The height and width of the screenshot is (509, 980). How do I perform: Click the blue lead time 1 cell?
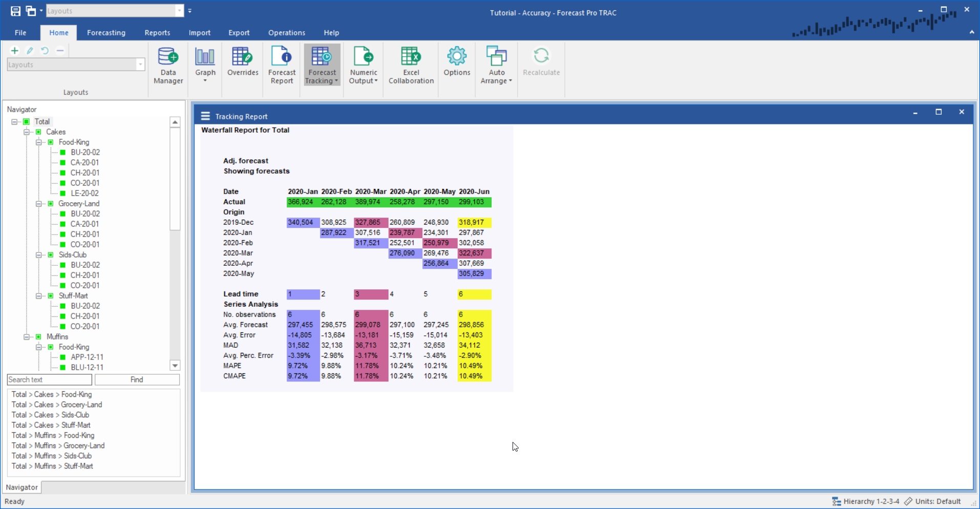[x=303, y=294]
